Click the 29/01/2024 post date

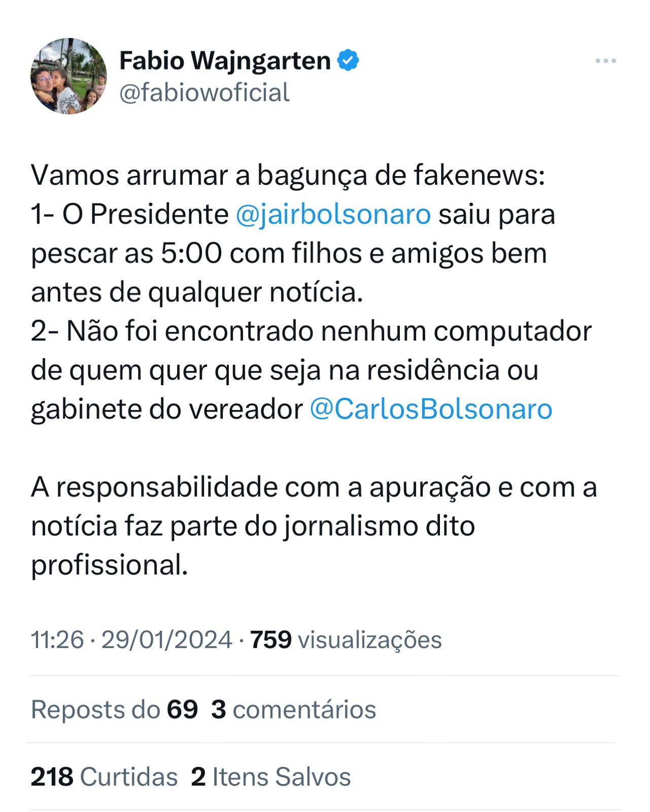166,639
